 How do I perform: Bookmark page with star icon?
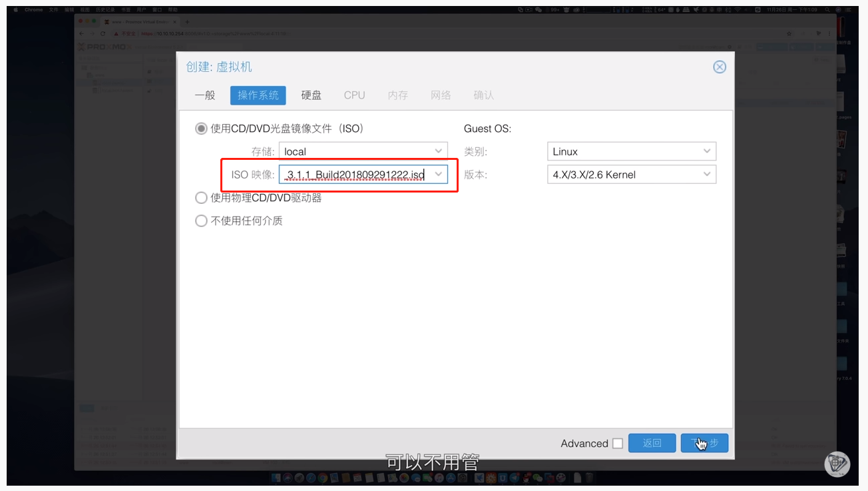click(x=789, y=33)
